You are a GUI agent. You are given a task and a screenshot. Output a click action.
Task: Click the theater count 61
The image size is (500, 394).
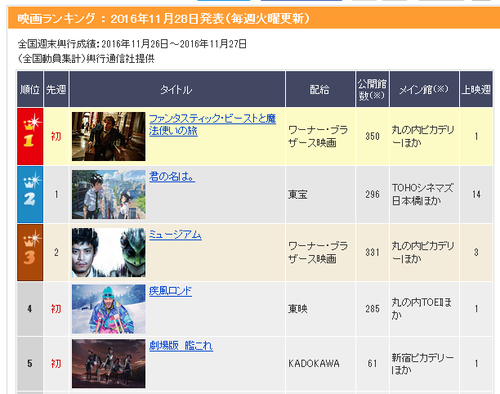pos(372,364)
